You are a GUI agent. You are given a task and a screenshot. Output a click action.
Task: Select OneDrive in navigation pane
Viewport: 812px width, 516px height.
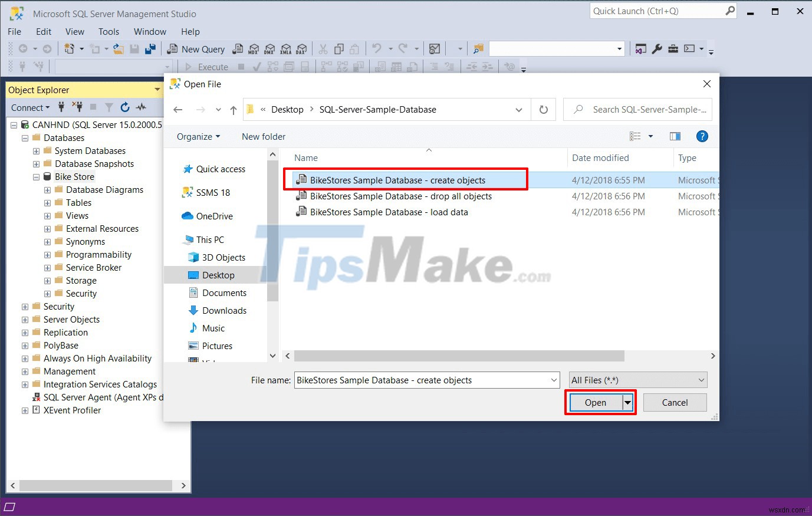tap(207, 216)
